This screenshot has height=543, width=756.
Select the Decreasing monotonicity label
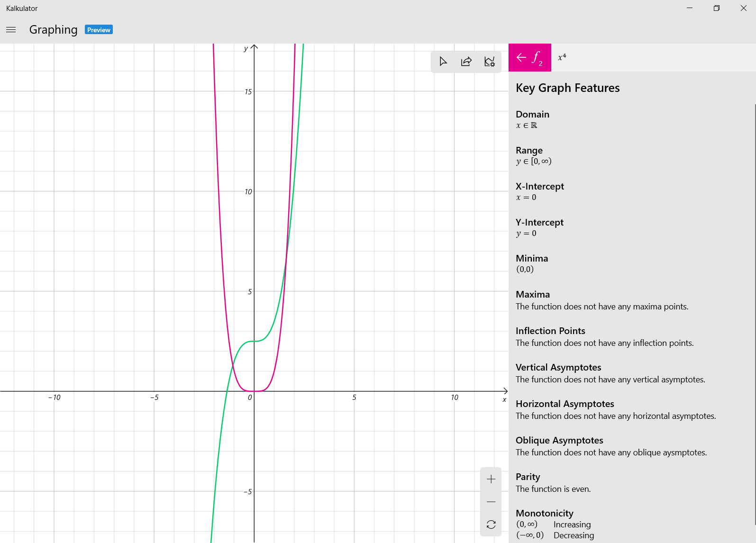click(574, 535)
